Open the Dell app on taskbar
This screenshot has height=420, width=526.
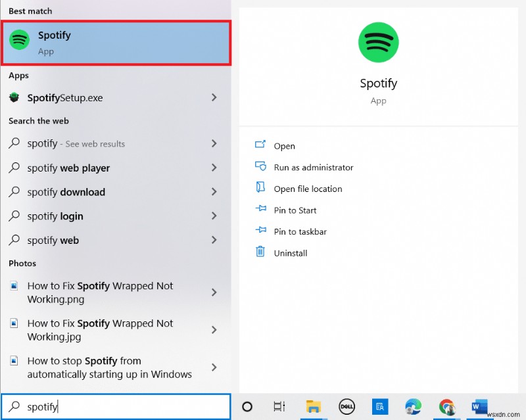[x=347, y=407]
